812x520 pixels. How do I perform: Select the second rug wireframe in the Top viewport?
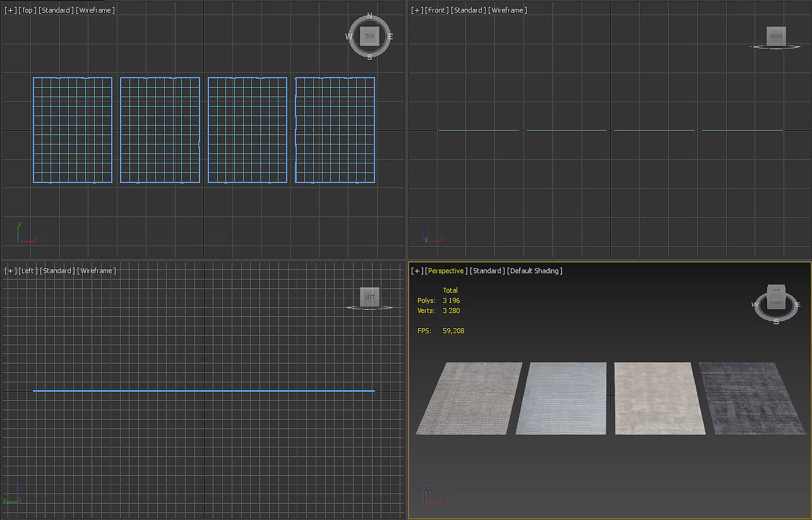coord(160,130)
